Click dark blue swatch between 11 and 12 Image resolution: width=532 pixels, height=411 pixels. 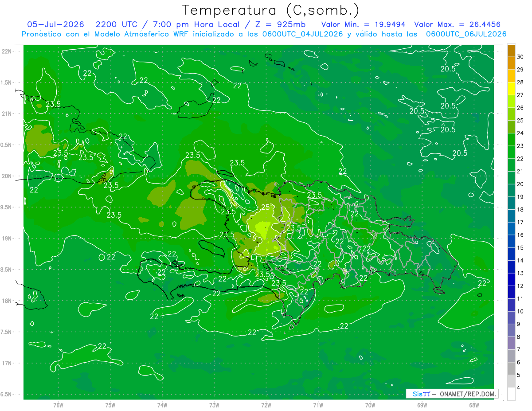pyautogui.click(x=511, y=292)
